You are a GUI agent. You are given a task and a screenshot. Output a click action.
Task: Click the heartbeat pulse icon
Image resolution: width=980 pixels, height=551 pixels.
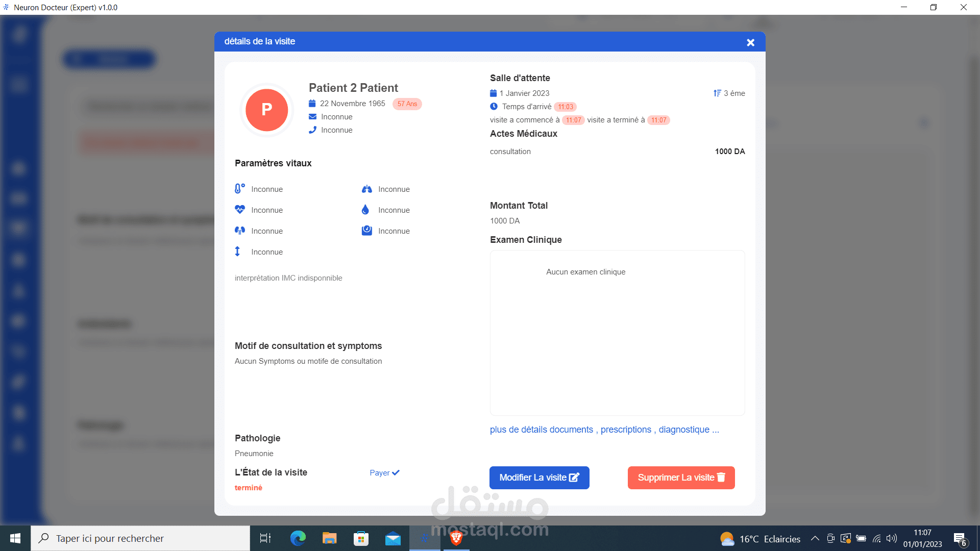[239, 210]
